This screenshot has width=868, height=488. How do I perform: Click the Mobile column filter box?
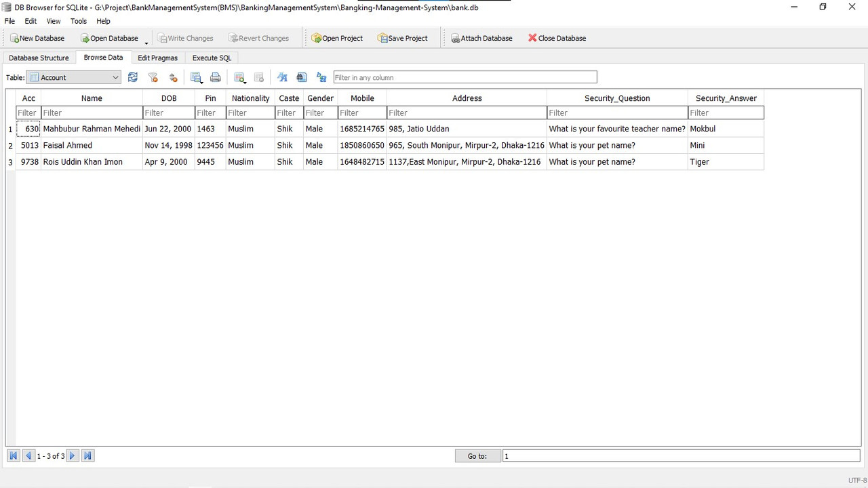362,113
